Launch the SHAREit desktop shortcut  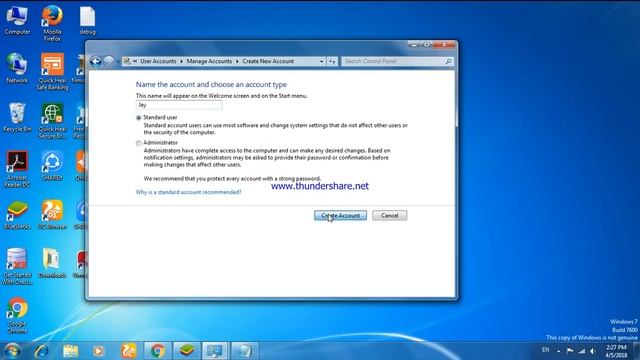[52, 166]
